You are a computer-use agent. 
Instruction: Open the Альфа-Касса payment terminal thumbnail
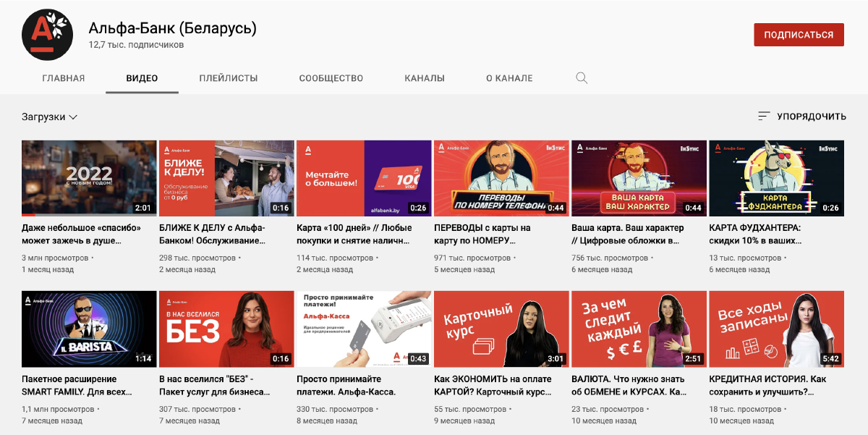[x=364, y=329]
